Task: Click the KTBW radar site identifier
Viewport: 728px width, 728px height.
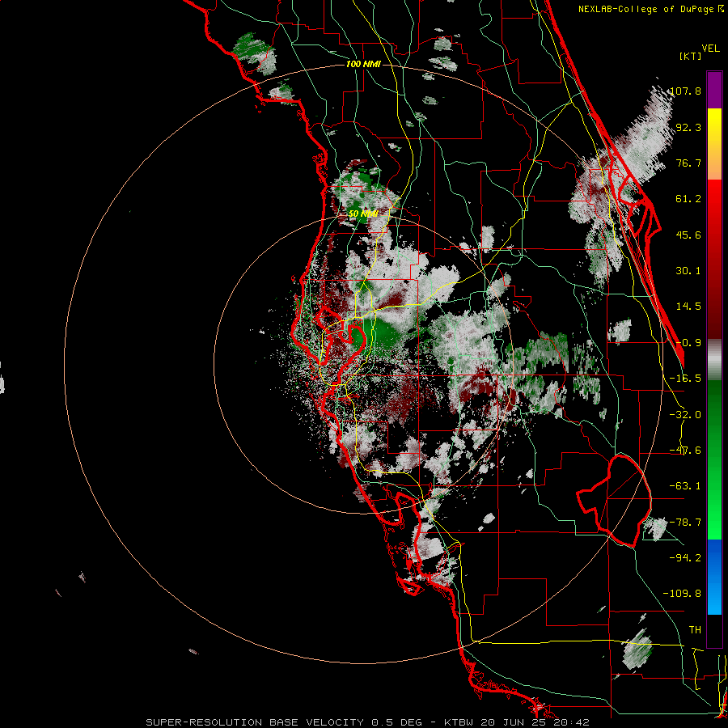Action: pyautogui.click(x=459, y=722)
